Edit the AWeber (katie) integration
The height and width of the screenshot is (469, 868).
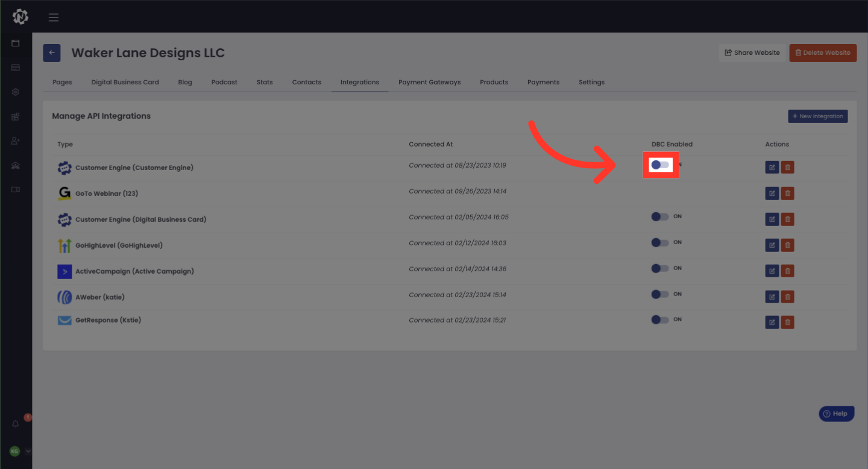(772, 297)
